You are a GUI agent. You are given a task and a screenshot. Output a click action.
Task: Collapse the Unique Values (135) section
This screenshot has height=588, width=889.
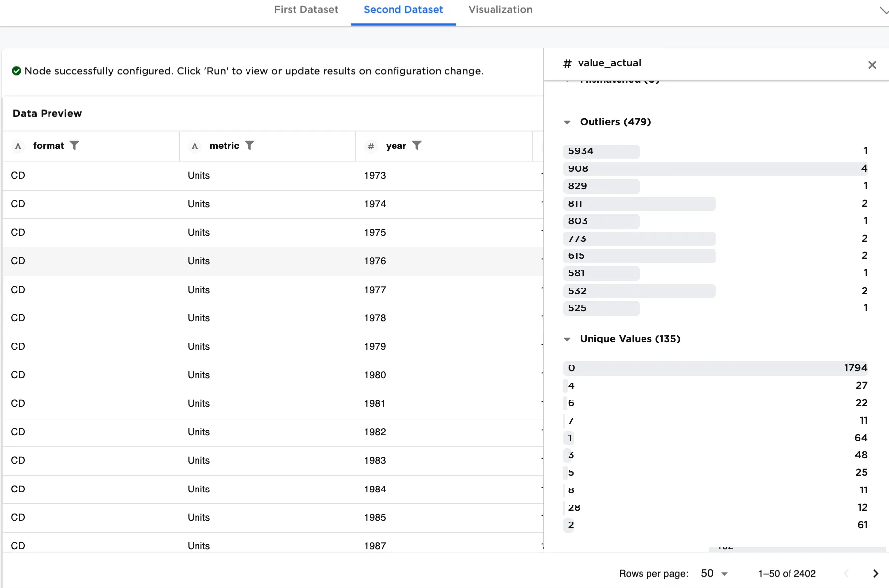[567, 339]
